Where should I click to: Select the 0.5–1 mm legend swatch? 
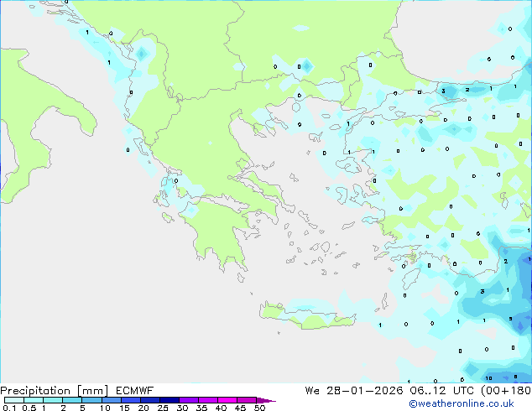pos(34,400)
